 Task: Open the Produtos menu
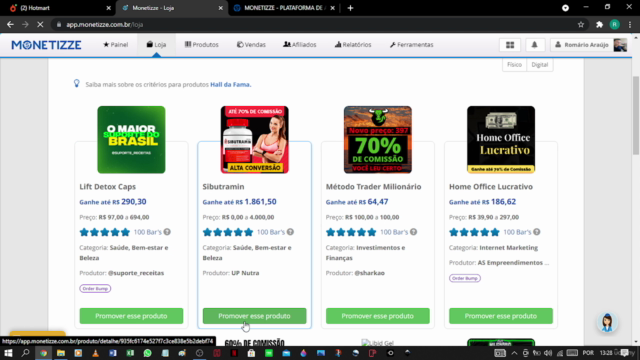click(x=202, y=44)
